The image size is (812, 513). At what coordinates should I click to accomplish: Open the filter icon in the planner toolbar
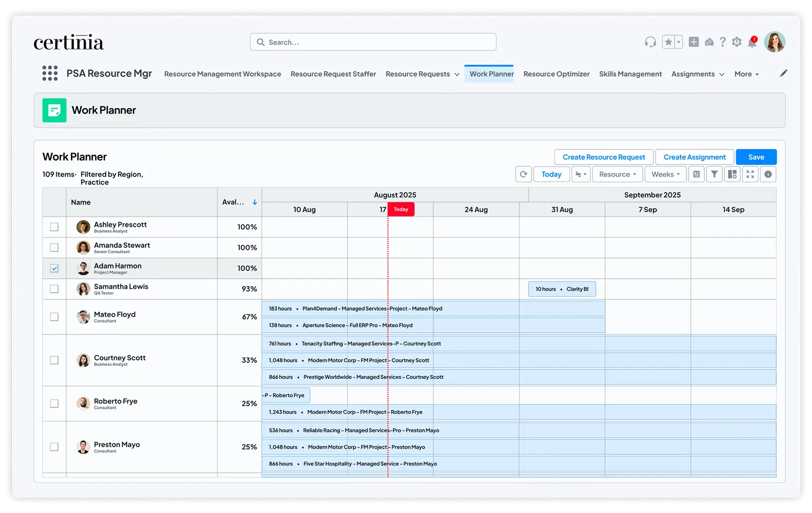(714, 174)
